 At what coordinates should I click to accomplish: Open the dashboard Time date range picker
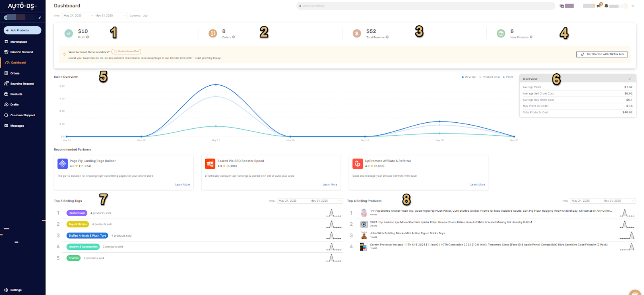pos(95,16)
